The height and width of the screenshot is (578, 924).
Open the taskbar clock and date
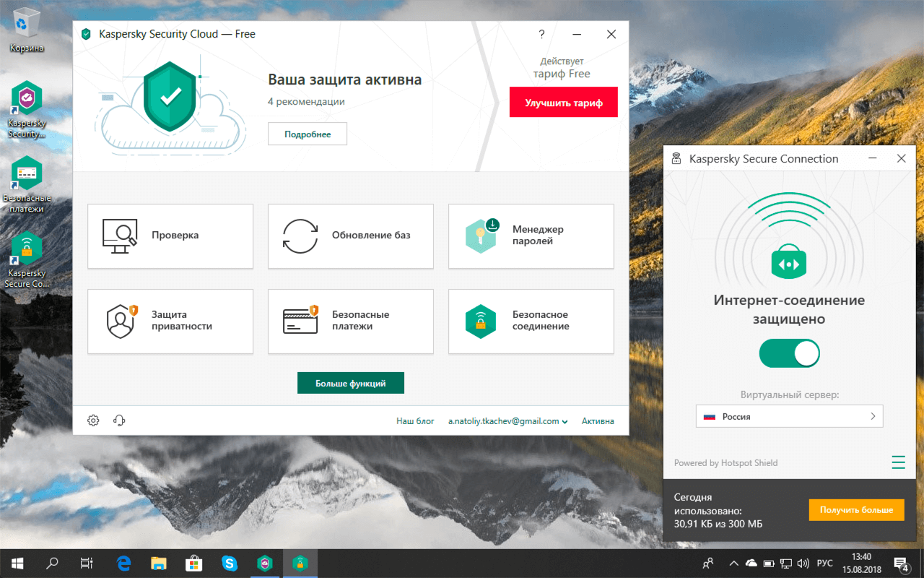pyautogui.click(x=861, y=563)
